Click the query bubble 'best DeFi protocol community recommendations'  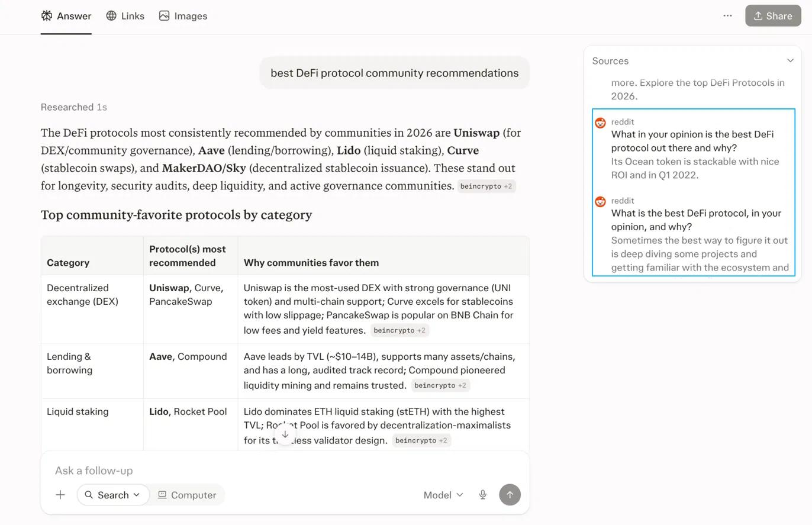coord(395,73)
